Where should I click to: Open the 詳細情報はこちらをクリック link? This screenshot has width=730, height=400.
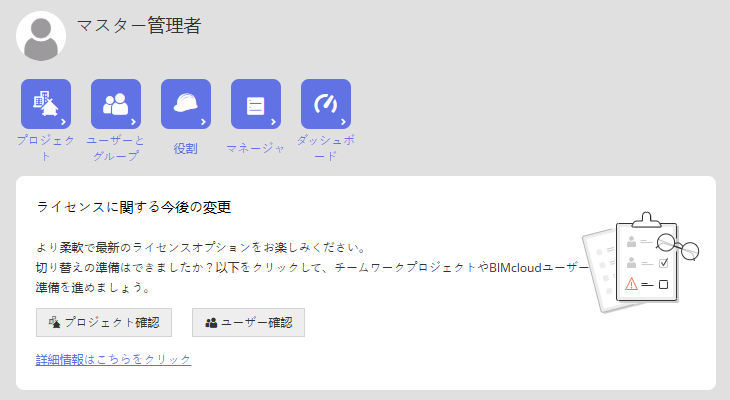point(114,359)
